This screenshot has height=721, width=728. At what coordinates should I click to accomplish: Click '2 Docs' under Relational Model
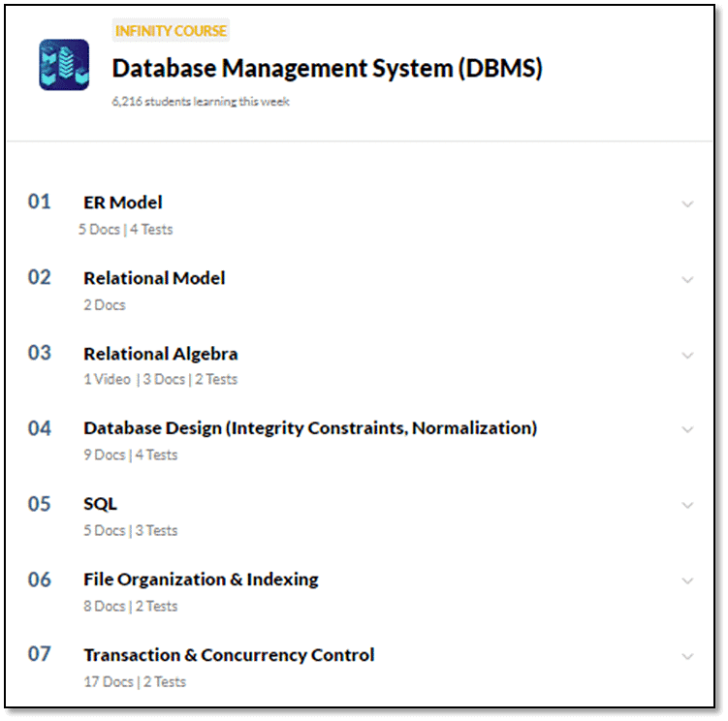tap(105, 305)
